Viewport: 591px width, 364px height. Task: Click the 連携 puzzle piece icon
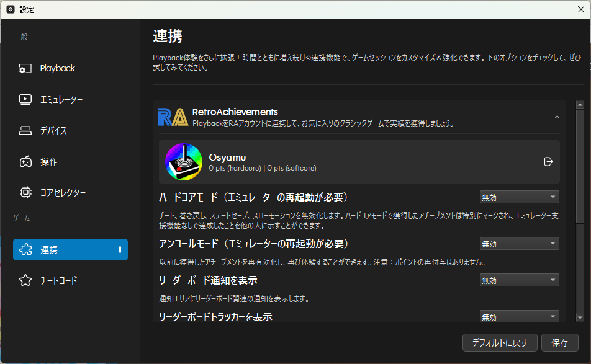click(25, 250)
